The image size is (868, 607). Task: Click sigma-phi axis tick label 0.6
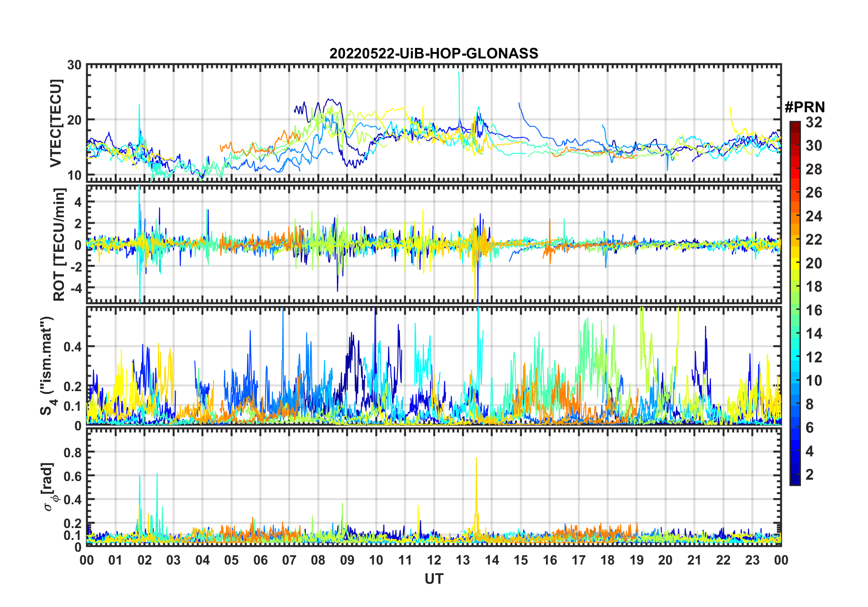73,476
